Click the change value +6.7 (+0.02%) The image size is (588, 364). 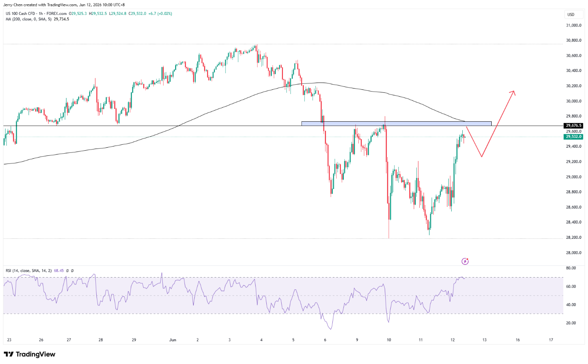coord(161,14)
